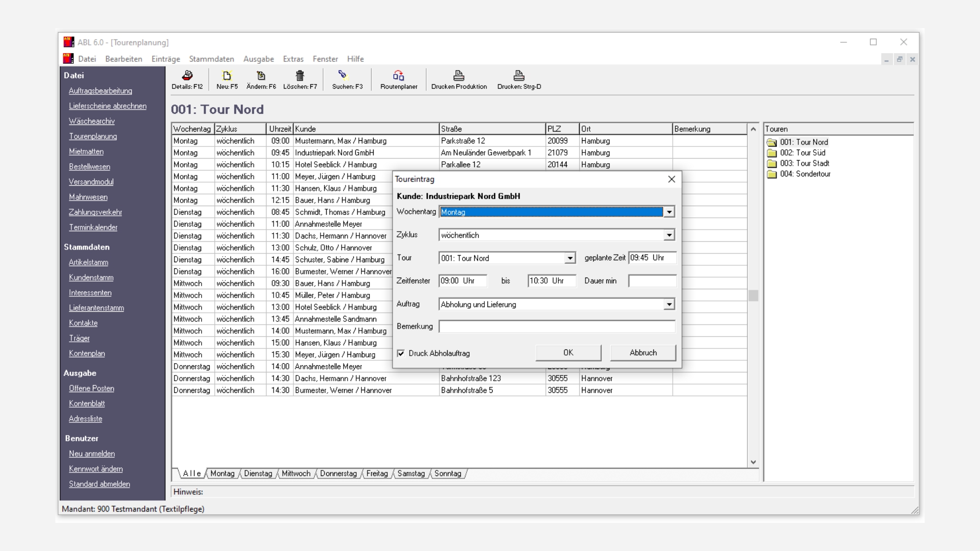Click the ABL application icon in menu bar

(x=68, y=59)
